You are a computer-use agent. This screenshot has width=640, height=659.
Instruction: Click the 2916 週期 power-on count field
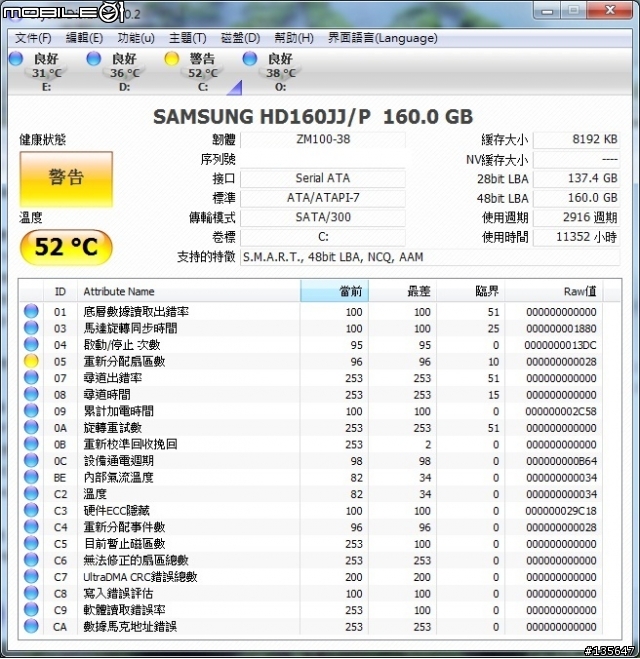coord(577,217)
